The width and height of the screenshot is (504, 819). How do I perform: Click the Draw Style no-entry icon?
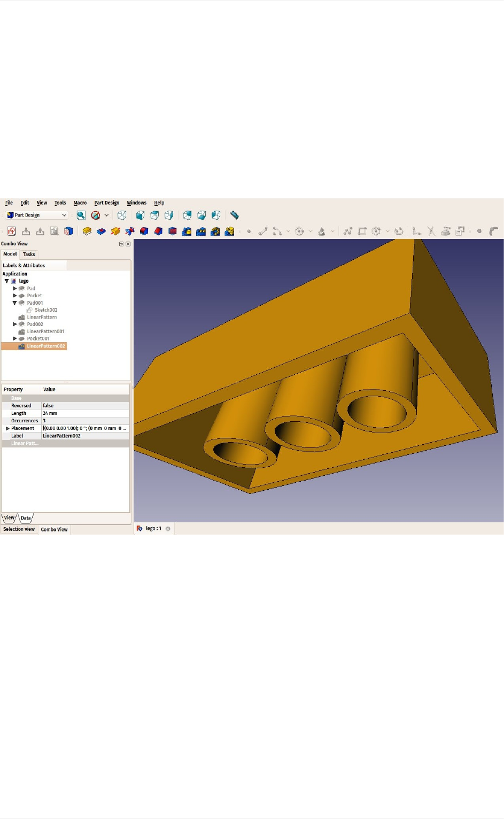pyautogui.click(x=96, y=215)
